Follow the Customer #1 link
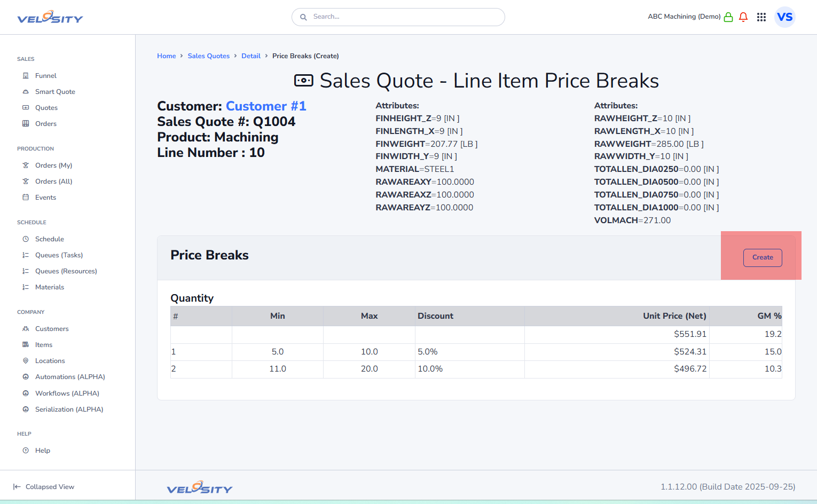This screenshot has height=504, width=817. (x=266, y=106)
